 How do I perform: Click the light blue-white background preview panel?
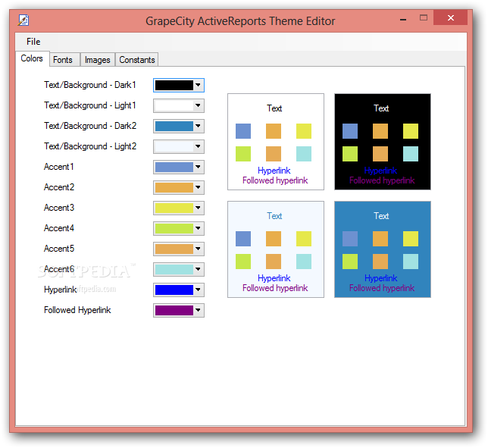(276, 249)
